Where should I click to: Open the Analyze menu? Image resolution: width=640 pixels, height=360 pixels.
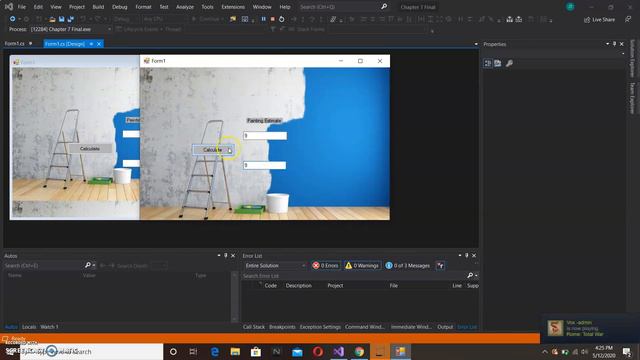(184, 7)
